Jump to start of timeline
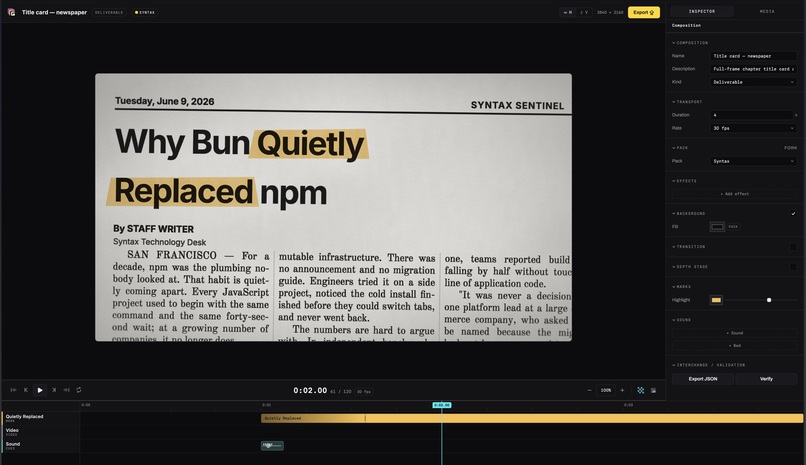The width and height of the screenshot is (806, 465). tap(13, 390)
